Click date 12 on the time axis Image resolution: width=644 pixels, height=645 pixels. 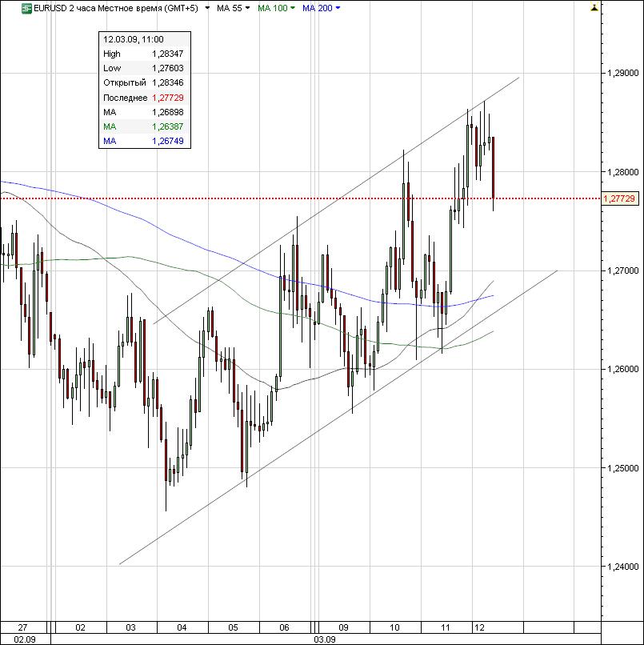pyautogui.click(x=479, y=627)
